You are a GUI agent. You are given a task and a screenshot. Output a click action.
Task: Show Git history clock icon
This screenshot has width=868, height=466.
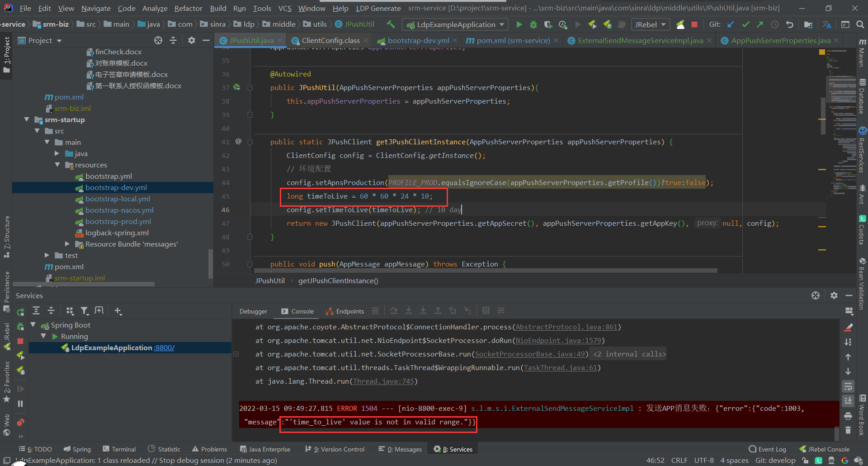(x=775, y=24)
